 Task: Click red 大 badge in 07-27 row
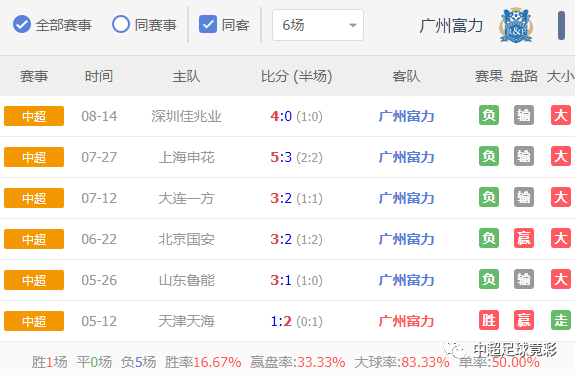pyautogui.click(x=561, y=157)
